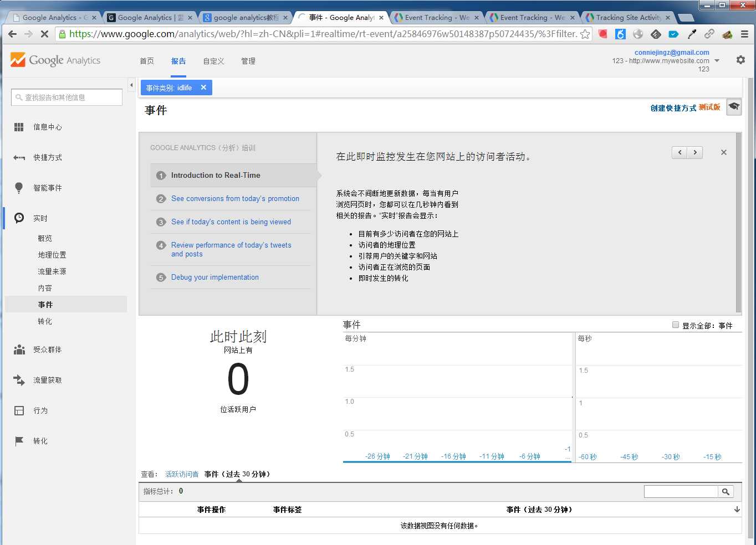Bookmark the page with star icon
This screenshot has height=545, width=756.
pyautogui.click(x=585, y=34)
